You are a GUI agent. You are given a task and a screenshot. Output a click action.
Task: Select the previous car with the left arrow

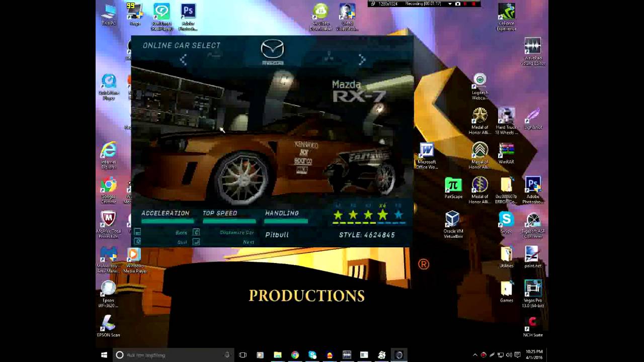point(183,60)
